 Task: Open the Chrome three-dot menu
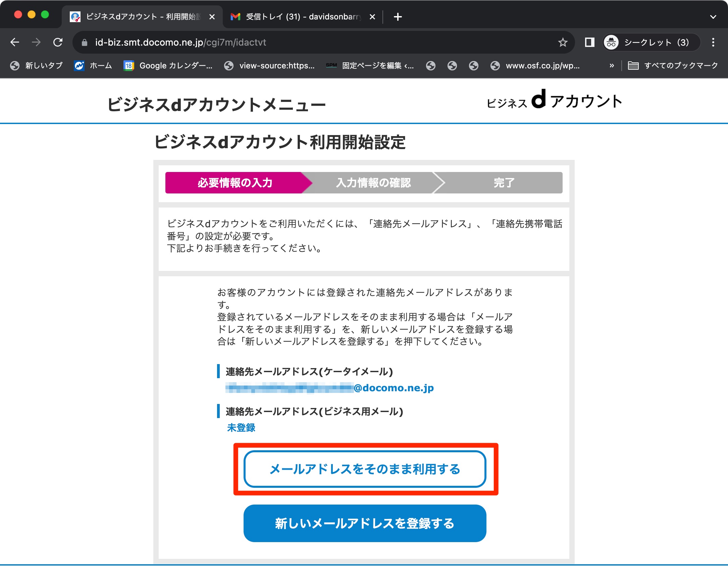point(713,42)
